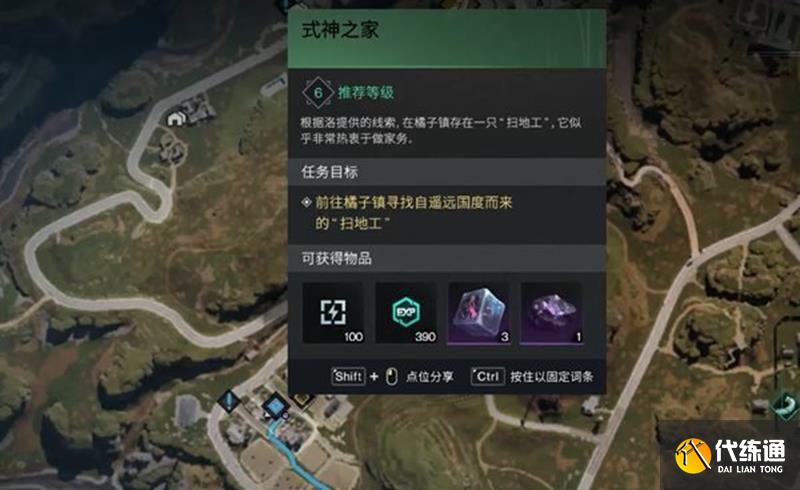Select the green EXP reward showing 390
This screenshot has height=490, width=800.
point(406,313)
